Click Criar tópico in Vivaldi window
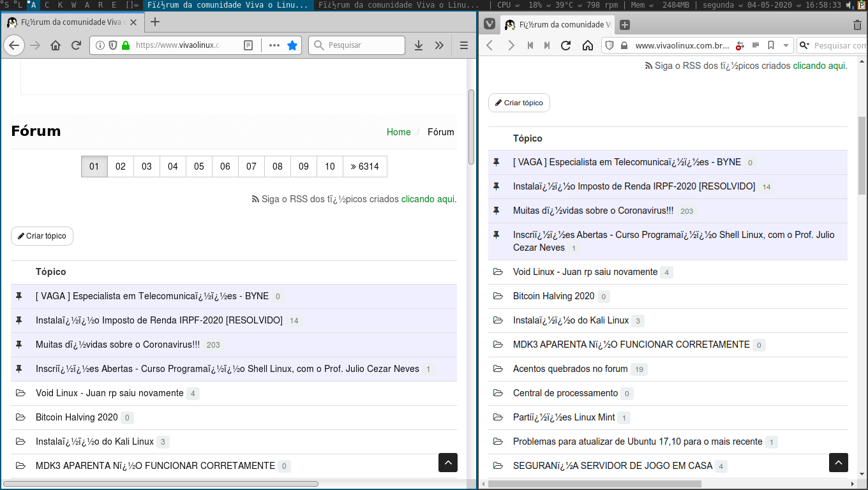Screen dimensions: 868x490 click(x=520, y=103)
